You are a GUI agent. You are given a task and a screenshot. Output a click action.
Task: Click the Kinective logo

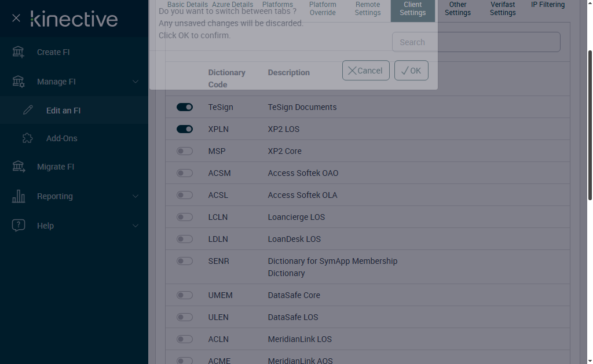pyautogui.click(x=74, y=19)
